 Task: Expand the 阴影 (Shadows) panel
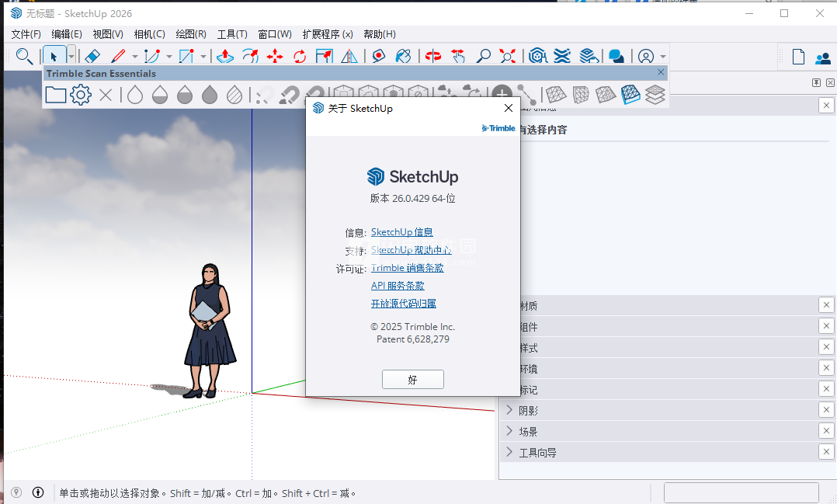point(509,410)
